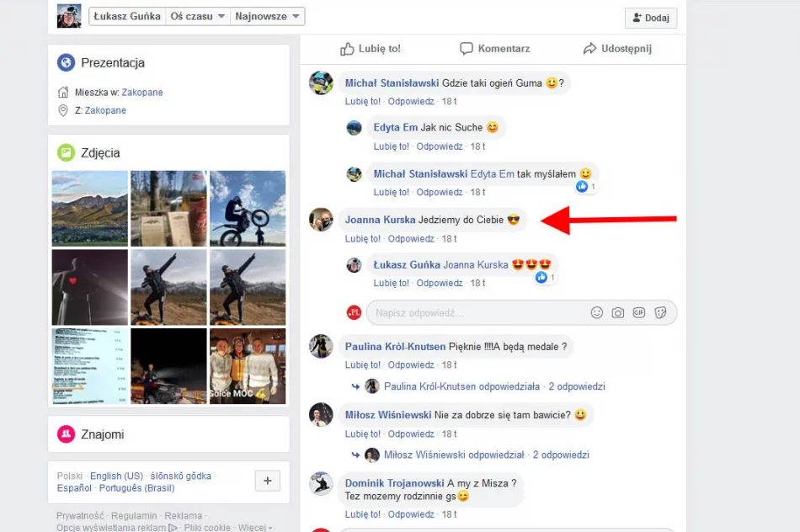The height and width of the screenshot is (532, 800).
Task: Click Udostępnij to share the post
Action: click(617, 49)
